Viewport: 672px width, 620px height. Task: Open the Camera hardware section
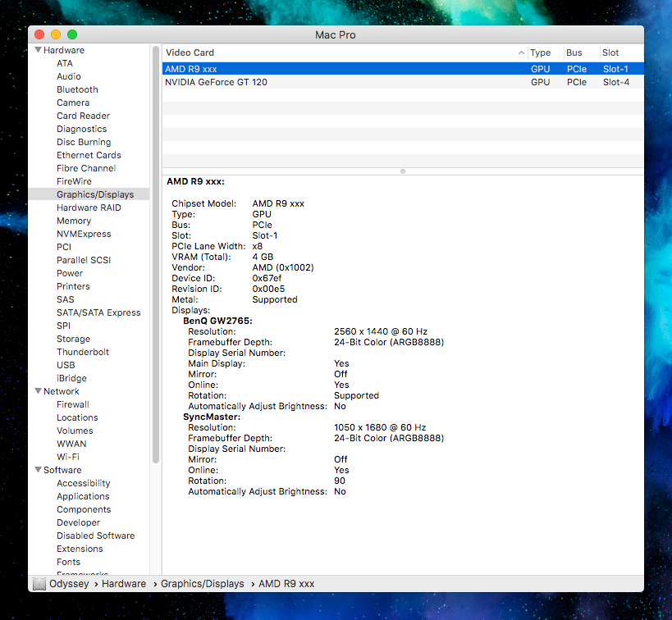(x=73, y=103)
